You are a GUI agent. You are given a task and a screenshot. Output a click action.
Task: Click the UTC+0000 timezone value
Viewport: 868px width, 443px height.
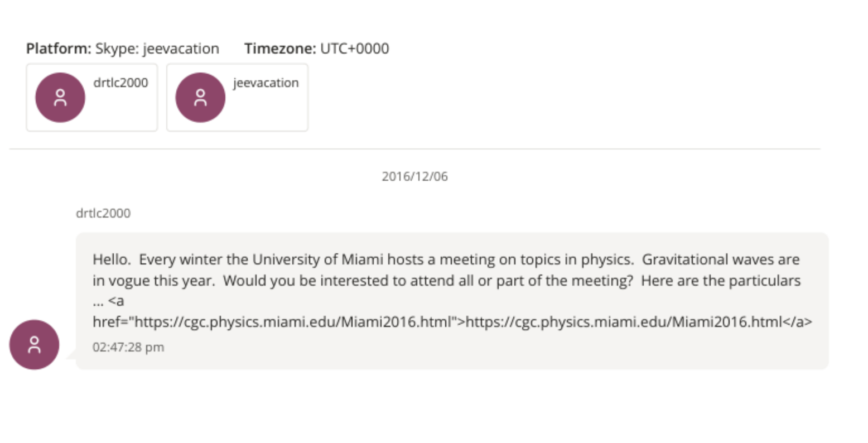(x=354, y=49)
